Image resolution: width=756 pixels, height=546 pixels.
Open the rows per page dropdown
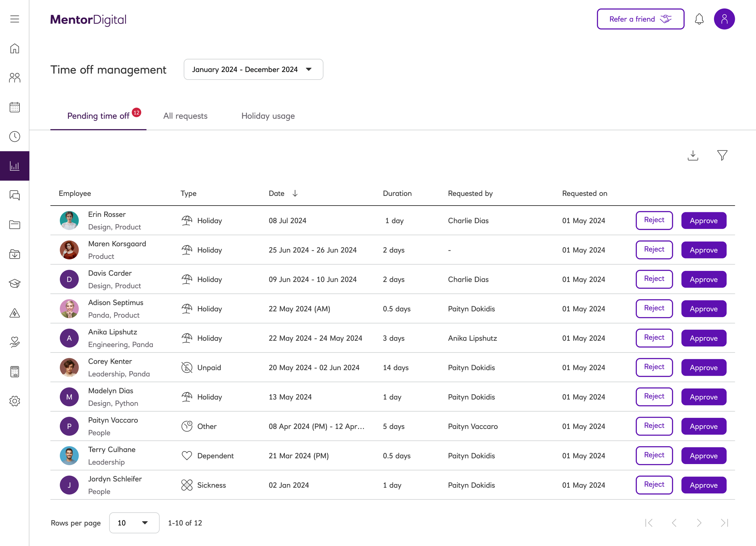[x=134, y=523]
